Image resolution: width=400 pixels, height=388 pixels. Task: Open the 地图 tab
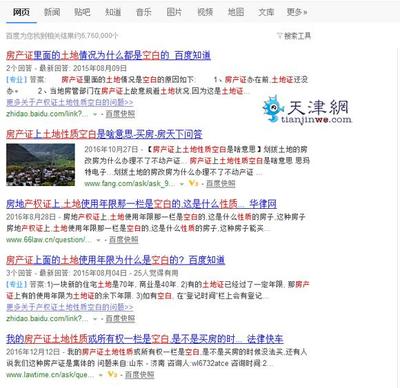[x=236, y=12]
